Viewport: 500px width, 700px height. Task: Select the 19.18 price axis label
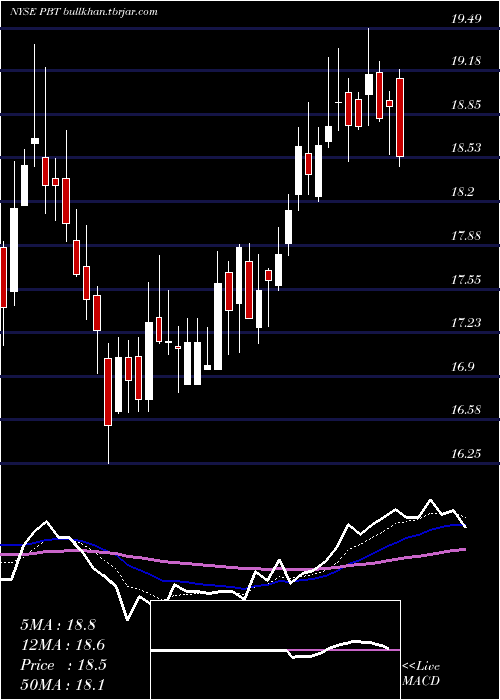pyautogui.click(x=466, y=61)
